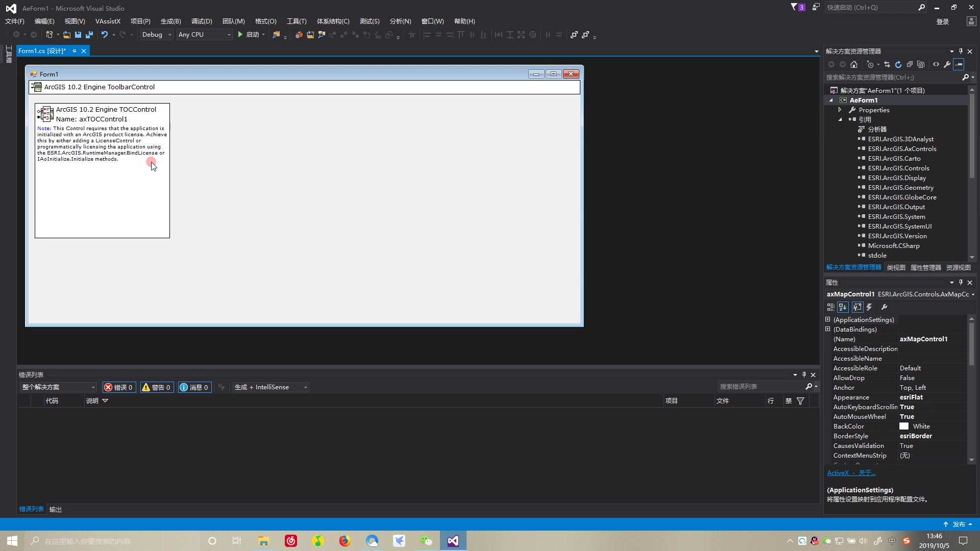980x551 pixels.
Task: Click the BackColor White color swatch
Action: pos(904,426)
